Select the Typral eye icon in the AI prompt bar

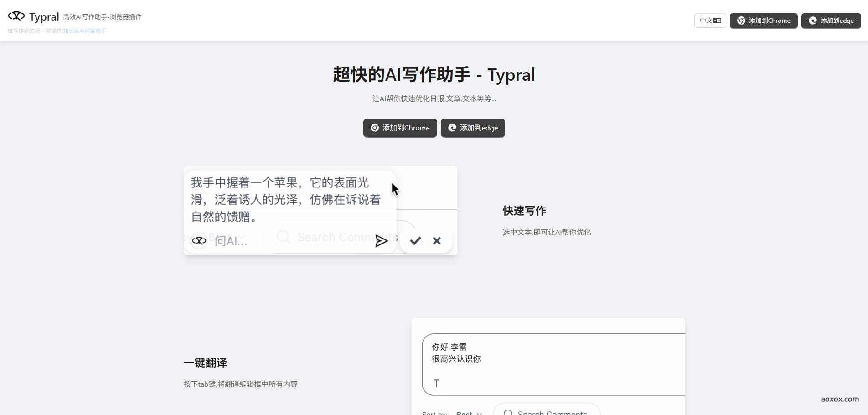point(199,241)
